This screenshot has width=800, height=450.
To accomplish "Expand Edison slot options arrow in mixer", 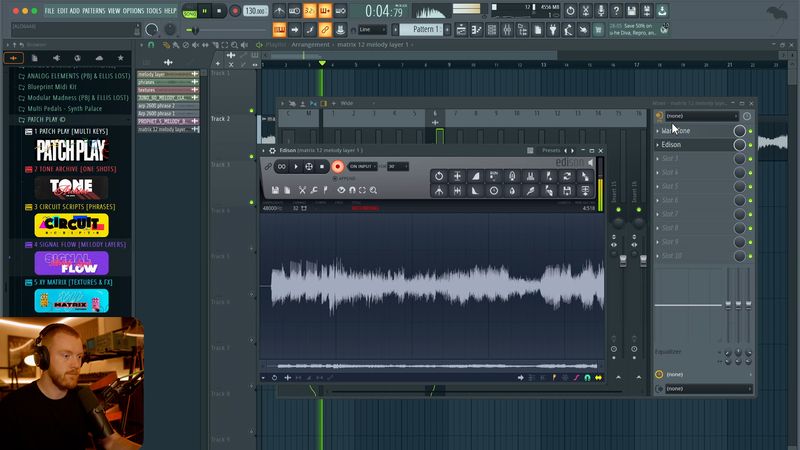I will pos(657,145).
